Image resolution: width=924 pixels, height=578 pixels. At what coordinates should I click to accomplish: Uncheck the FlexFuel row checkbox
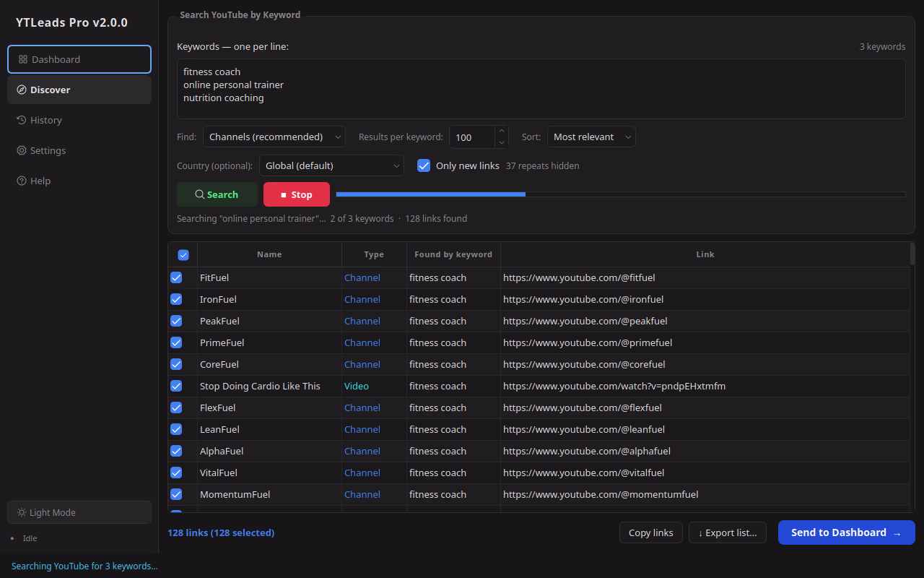[x=176, y=407]
